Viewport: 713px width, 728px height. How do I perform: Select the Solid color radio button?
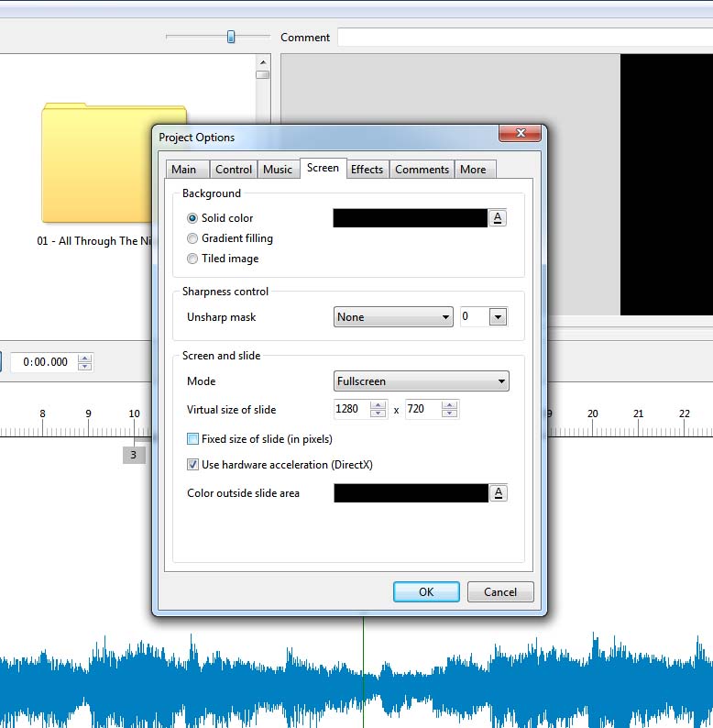pos(192,218)
